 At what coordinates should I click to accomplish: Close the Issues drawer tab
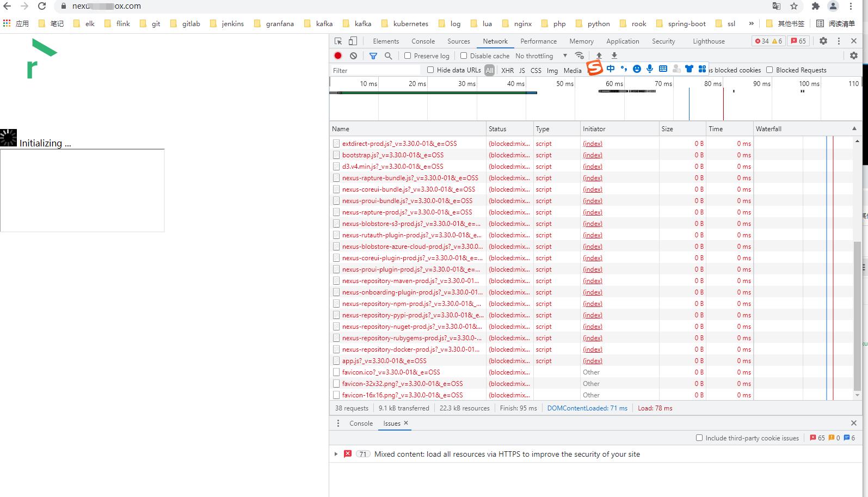406,423
